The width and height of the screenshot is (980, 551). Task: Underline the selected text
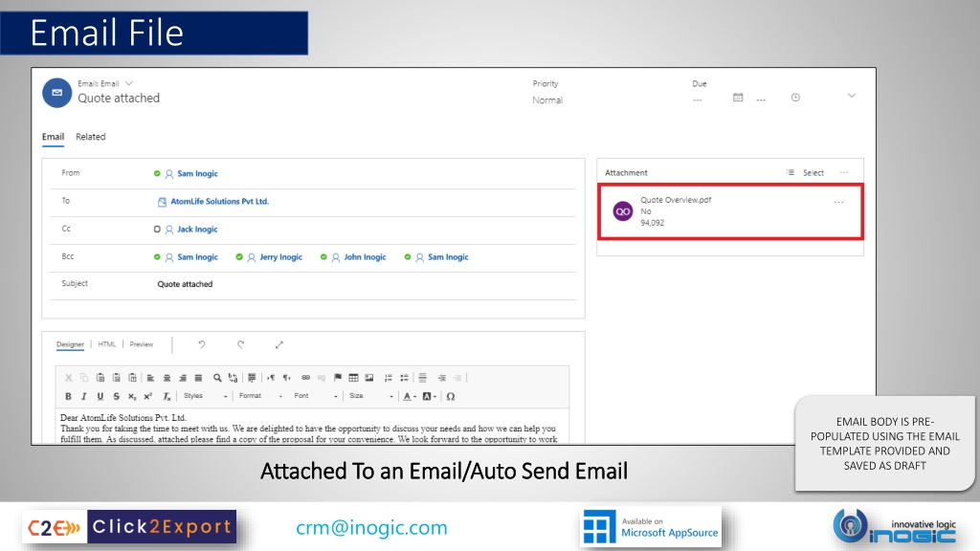100,396
